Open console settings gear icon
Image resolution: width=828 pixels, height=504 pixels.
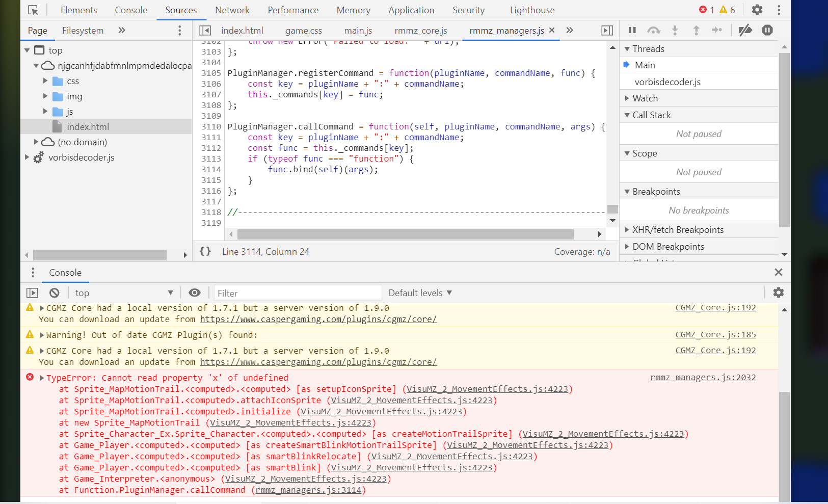pyautogui.click(x=779, y=293)
